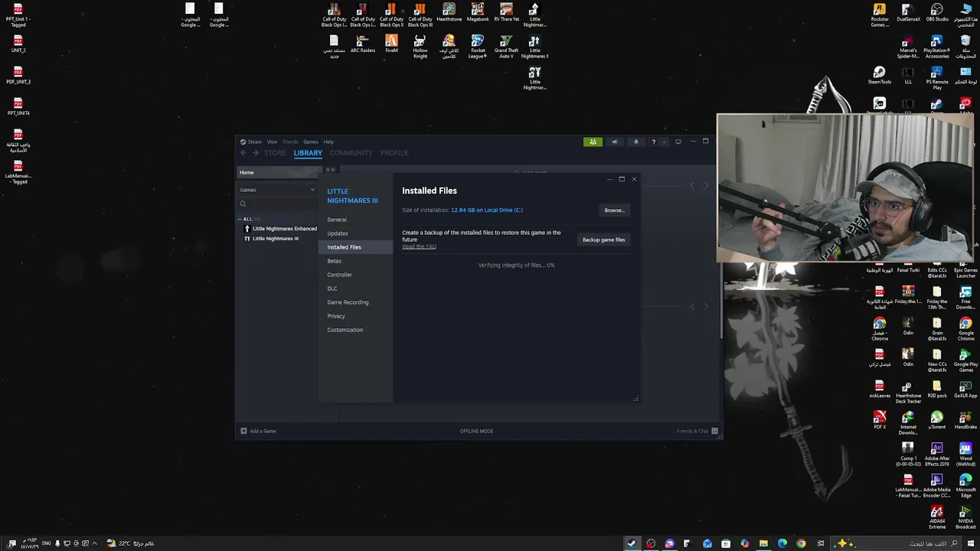The image size is (980, 551).
Task: Switch to the COMMUNITY tab
Action: point(351,153)
